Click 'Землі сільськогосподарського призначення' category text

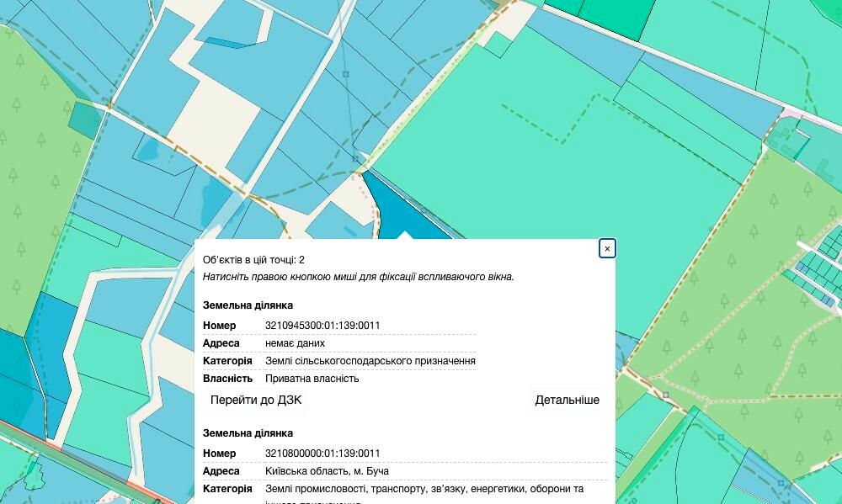coord(370,361)
